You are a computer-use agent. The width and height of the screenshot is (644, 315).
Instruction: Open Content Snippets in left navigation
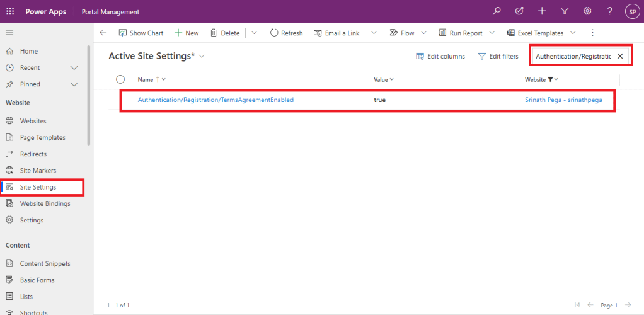pyautogui.click(x=45, y=263)
